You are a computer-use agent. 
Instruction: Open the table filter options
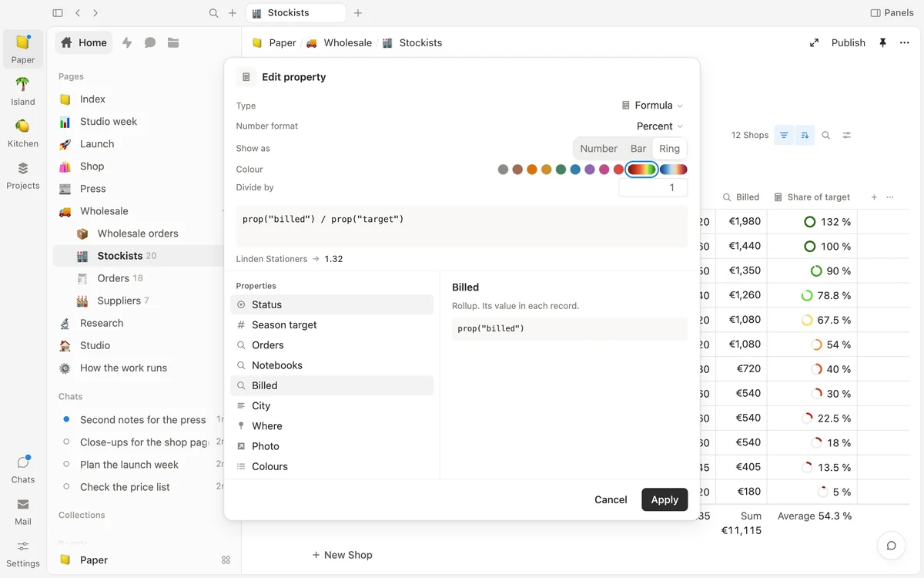784,135
